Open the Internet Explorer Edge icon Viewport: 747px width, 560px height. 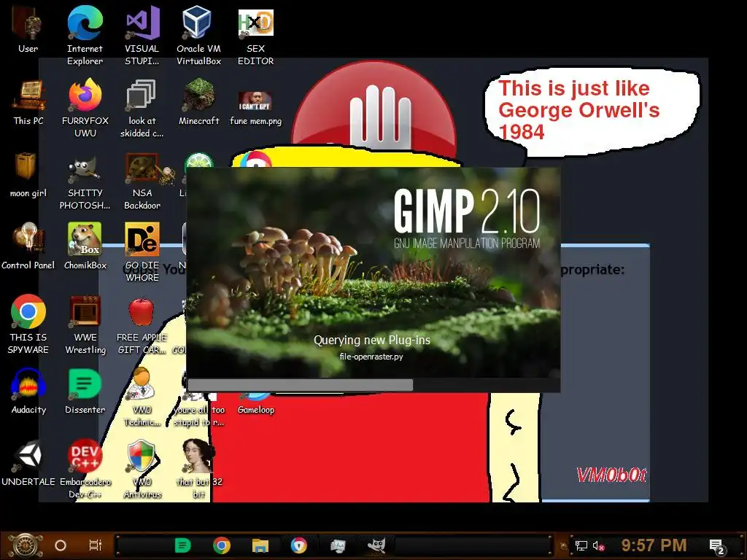pos(85,35)
